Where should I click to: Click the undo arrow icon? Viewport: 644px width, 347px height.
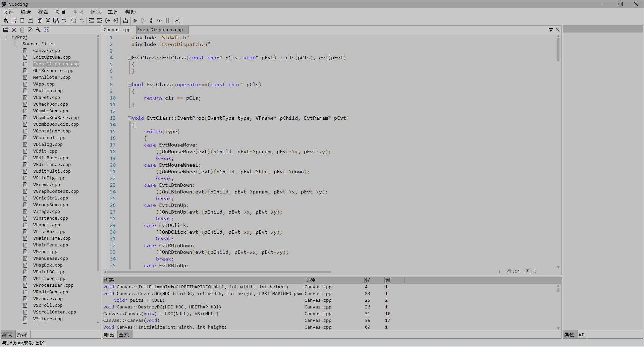pos(64,20)
